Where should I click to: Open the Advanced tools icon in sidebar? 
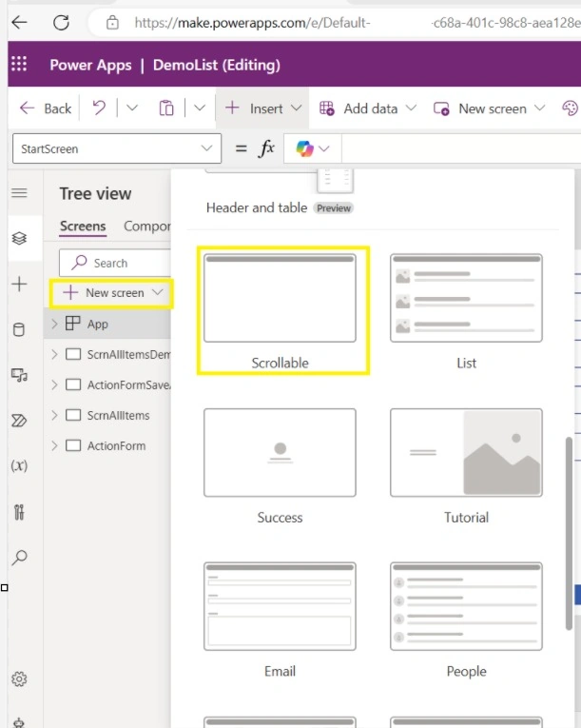pyautogui.click(x=19, y=512)
